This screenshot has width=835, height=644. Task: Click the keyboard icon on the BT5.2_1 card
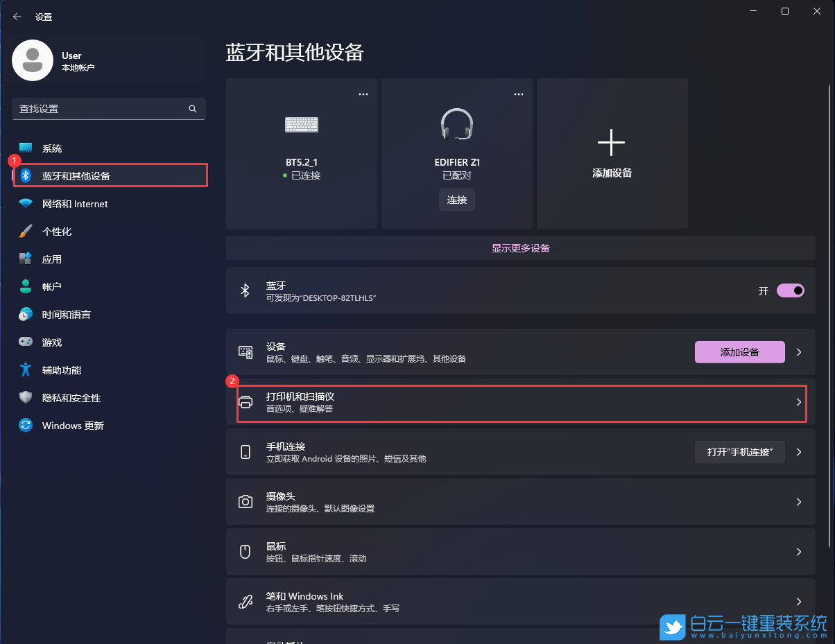click(x=301, y=125)
